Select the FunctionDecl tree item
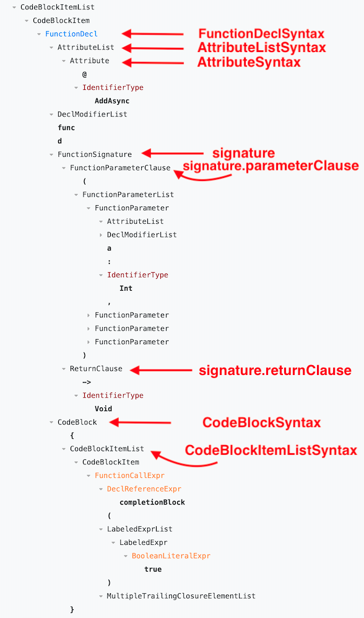Image resolution: width=364 pixels, height=618 pixels. (x=71, y=33)
